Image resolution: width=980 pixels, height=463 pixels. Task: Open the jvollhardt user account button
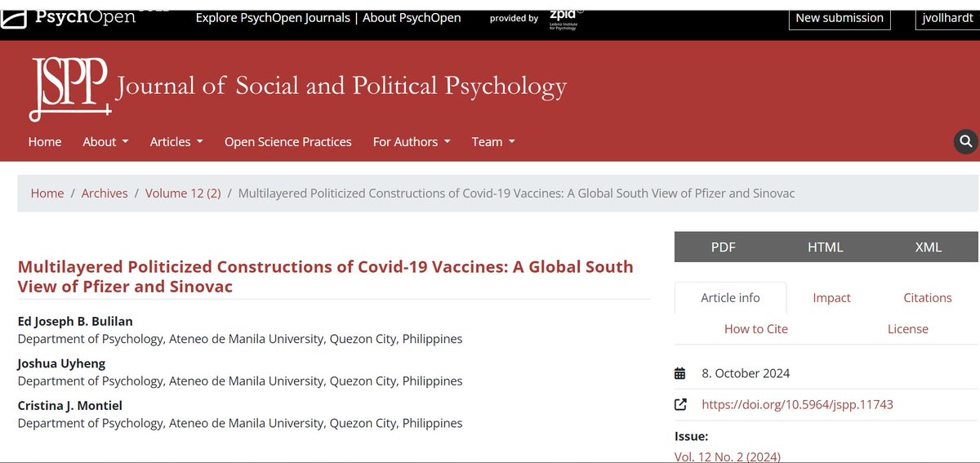(947, 18)
